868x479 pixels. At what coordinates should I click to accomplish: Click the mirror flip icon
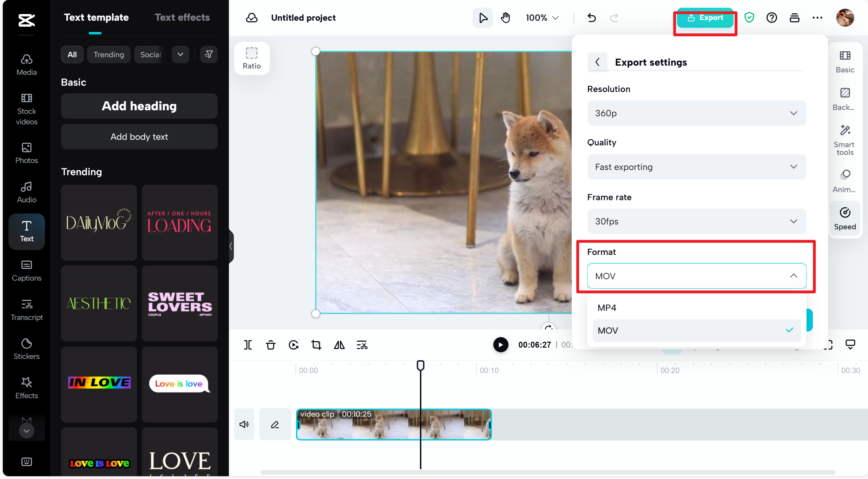339,345
